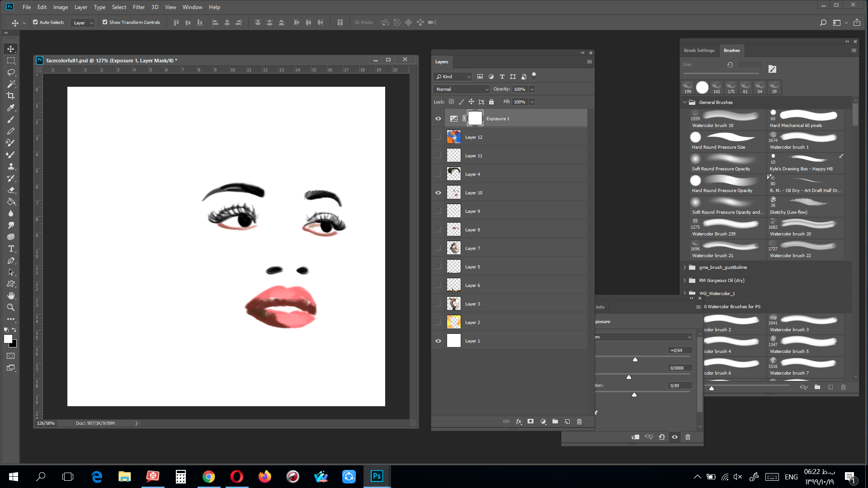Open preset dropdown in Properties panel
The height and width of the screenshot is (488, 868).
644,337
